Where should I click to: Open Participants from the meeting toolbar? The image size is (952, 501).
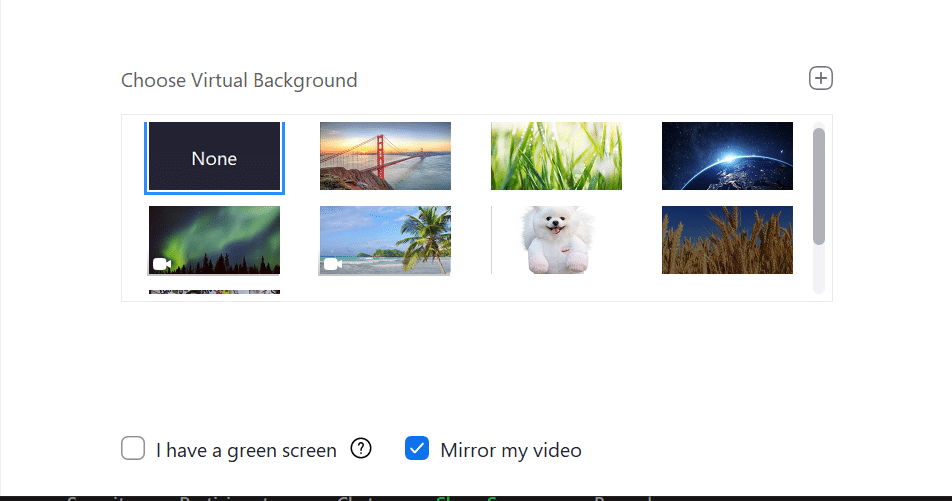pos(223,498)
